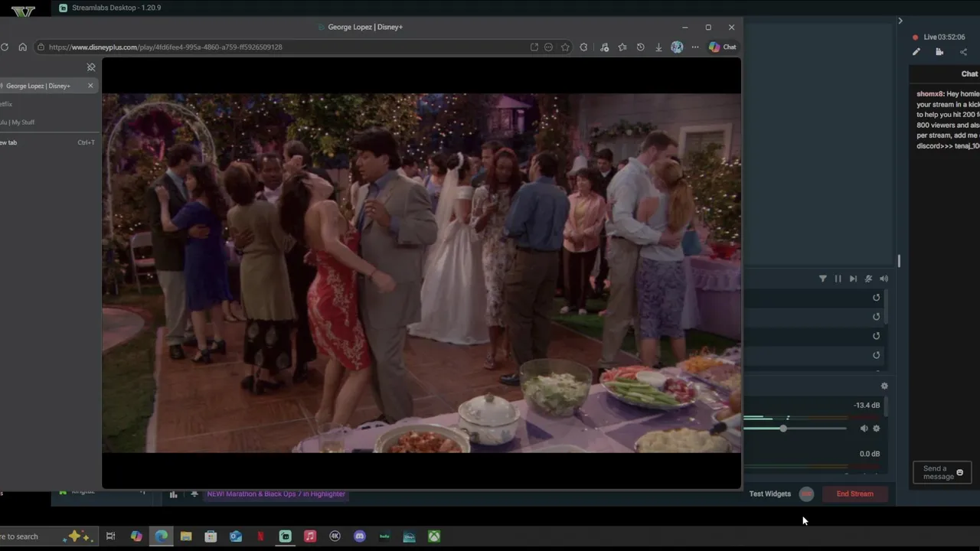Image resolution: width=980 pixels, height=551 pixels.
Task: Close the George Lopez | Disney+ tab
Action: click(90, 86)
